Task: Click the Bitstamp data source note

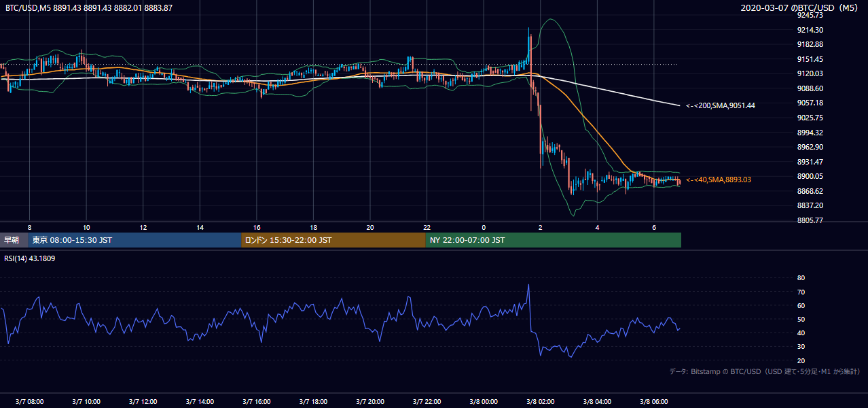Action: [764, 372]
